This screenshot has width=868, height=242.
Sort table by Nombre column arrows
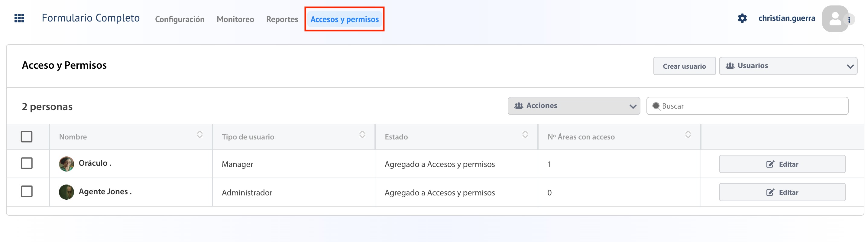click(x=199, y=135)
